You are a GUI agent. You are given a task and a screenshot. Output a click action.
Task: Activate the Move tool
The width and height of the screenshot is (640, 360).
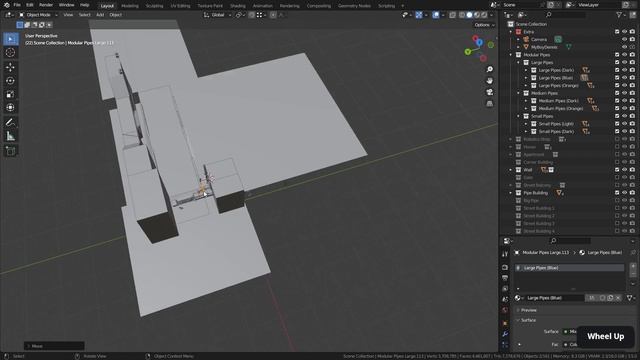click(x=11, y=67)
